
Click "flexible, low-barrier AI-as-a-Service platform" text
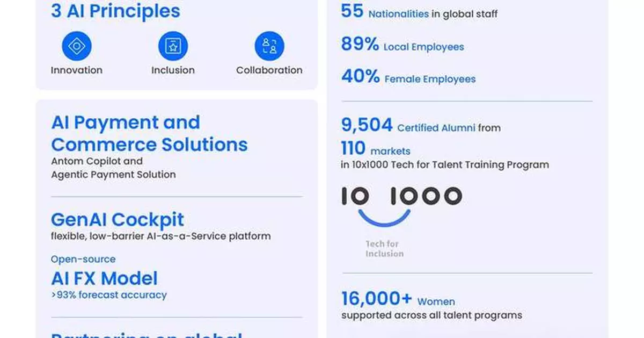pyautogui.click(x=160, y=236)
